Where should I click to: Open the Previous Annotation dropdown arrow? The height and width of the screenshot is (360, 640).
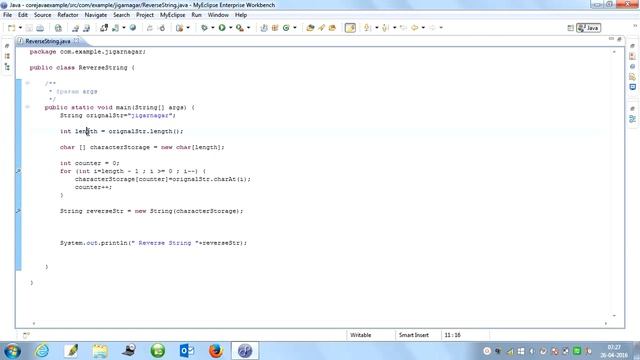tap(394, 28)
